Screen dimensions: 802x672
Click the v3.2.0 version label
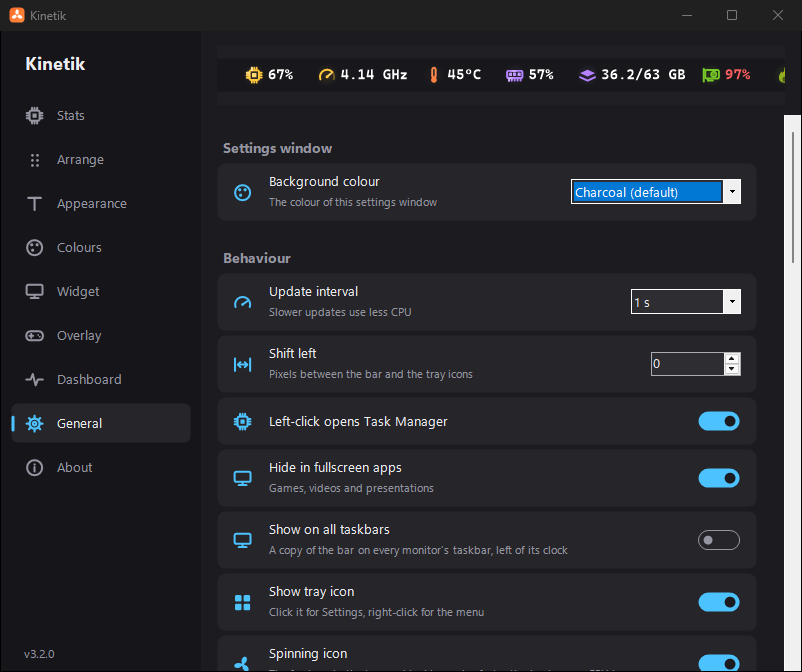pos(39,654)
